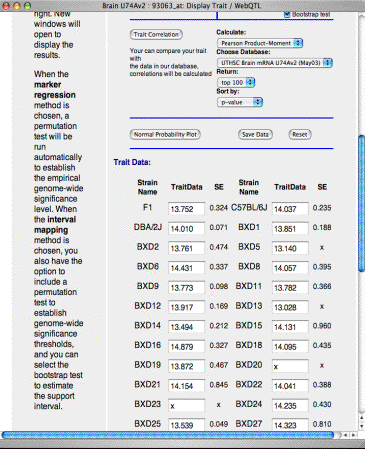366x449 pixels.
Task: Reset the form with the Reset button
Action: pyautogui.click(x=300, y=134)
